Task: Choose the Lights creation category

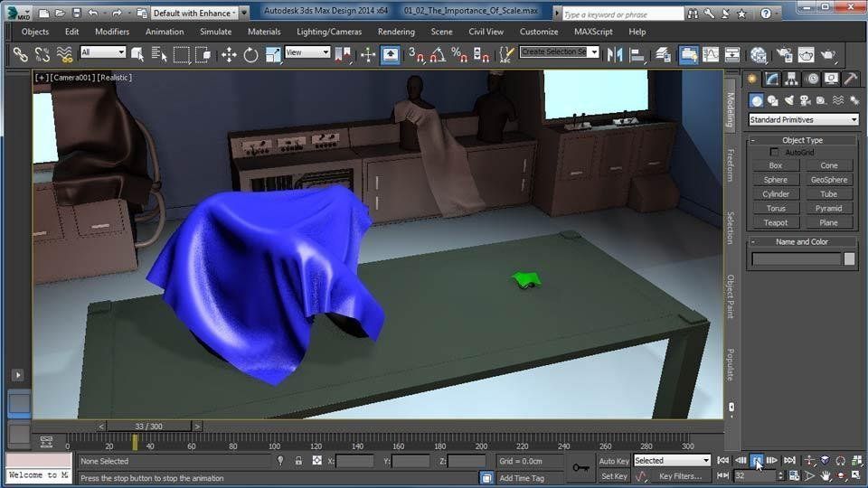Action: (789, 100)
